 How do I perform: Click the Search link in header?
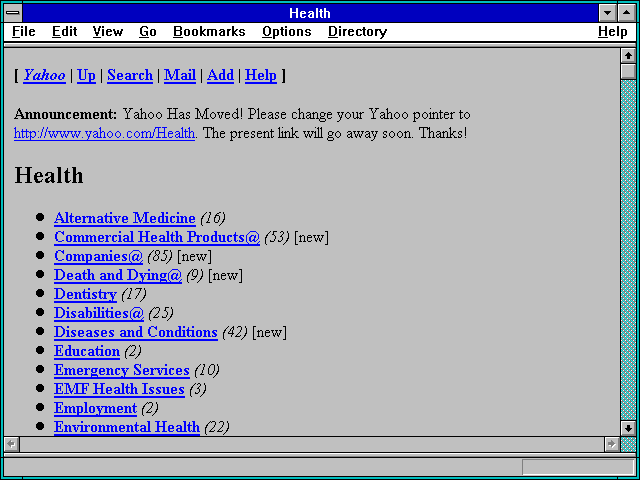(x=130, y=76)
